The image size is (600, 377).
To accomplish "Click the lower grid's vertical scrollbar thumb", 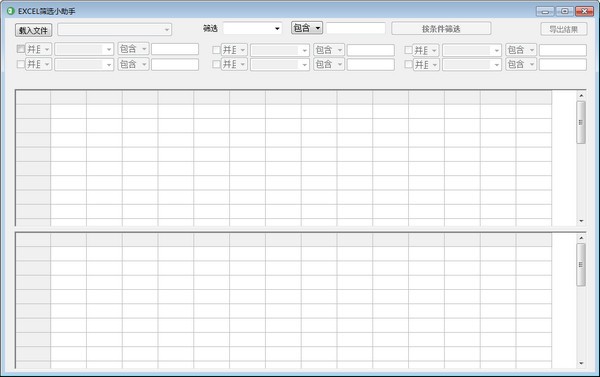I will (581, 265).
